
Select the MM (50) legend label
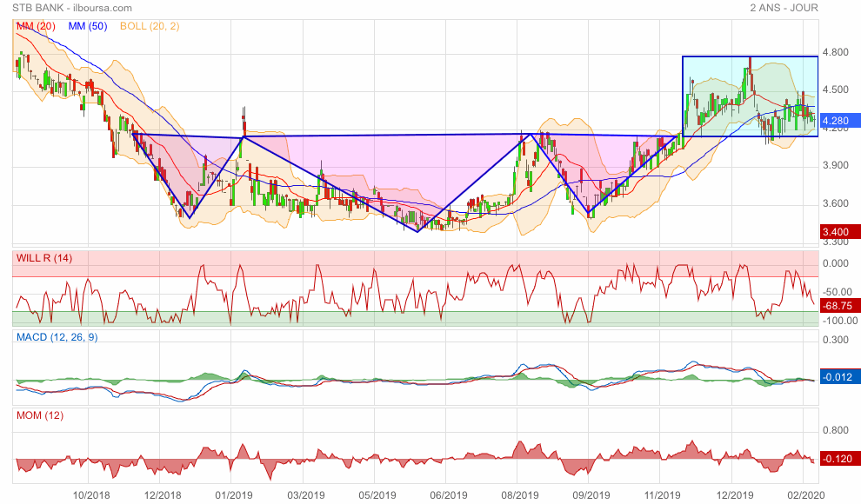pyautogui.click(x=88, y=26)
